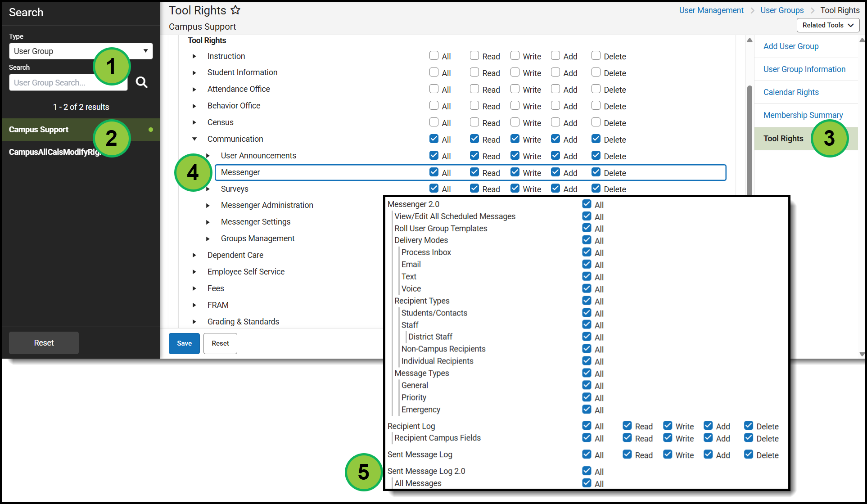Follow the User Groups breadcrumb link

point(781,10)
